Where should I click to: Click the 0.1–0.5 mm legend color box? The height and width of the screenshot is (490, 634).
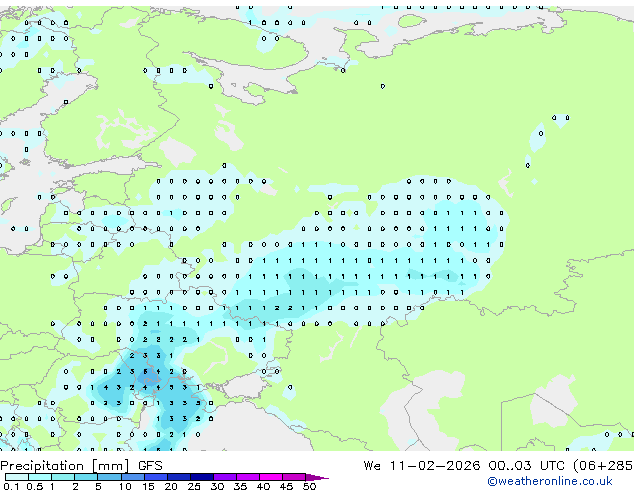point(17,477)
